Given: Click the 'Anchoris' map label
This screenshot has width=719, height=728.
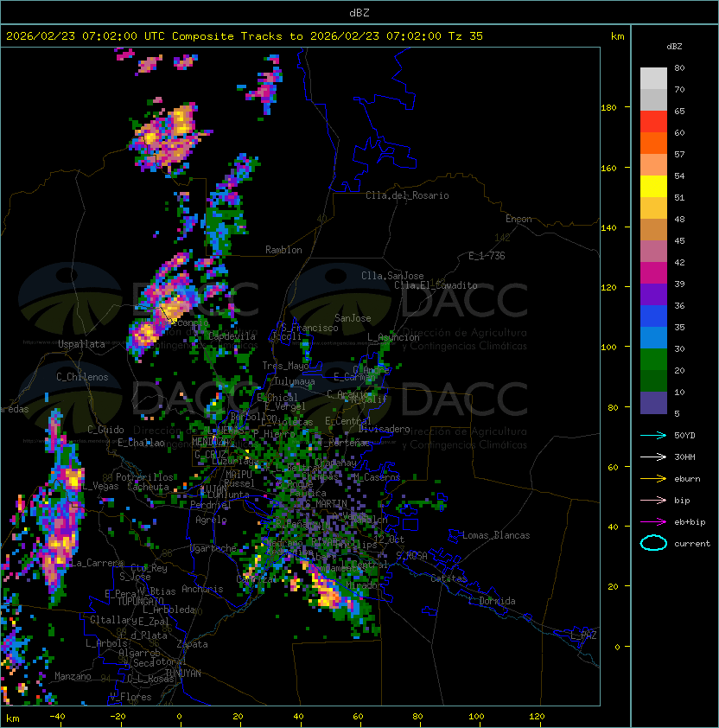Looking at the screenshot, I should [x=202, y=589].
